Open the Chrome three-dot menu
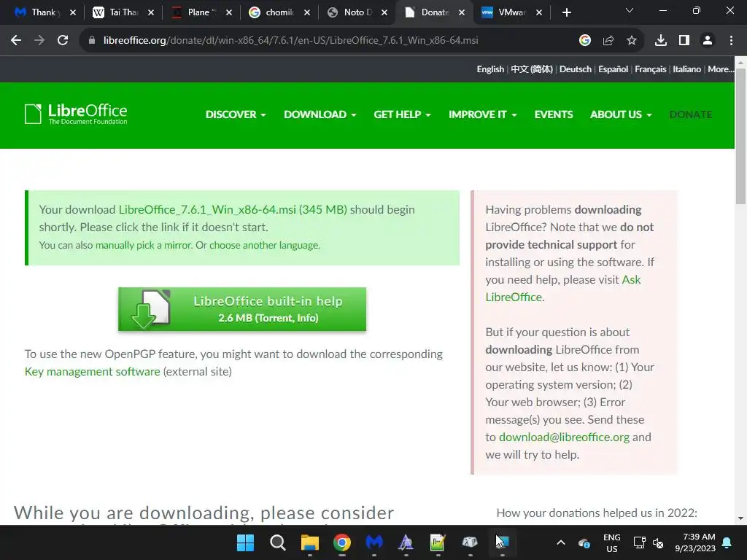747x560 pixels. tap(731, 41)
